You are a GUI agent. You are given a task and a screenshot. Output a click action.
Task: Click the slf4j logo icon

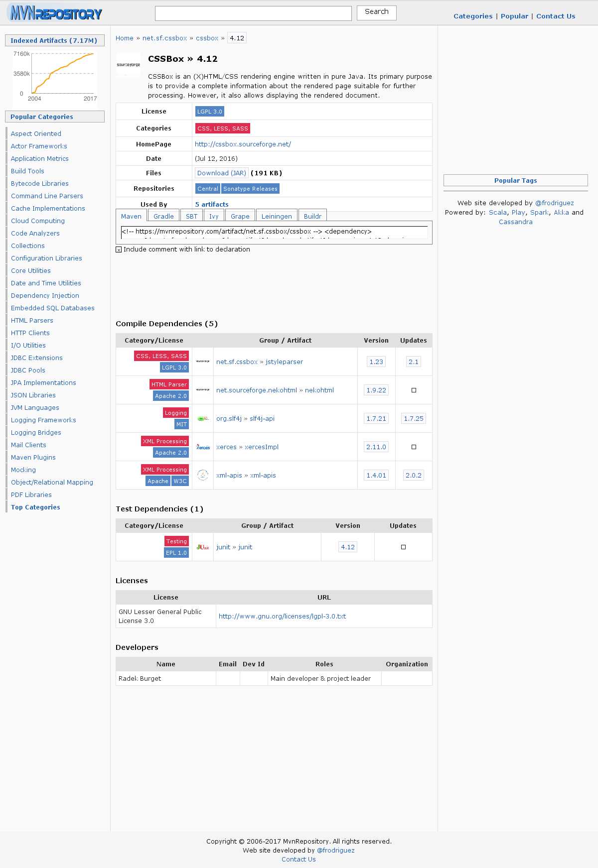pyautogui.click(x=203, y=418)
